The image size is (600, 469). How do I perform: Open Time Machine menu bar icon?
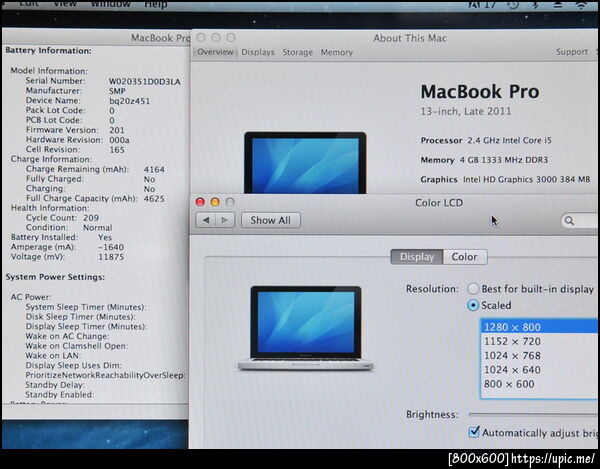point(513,5)
